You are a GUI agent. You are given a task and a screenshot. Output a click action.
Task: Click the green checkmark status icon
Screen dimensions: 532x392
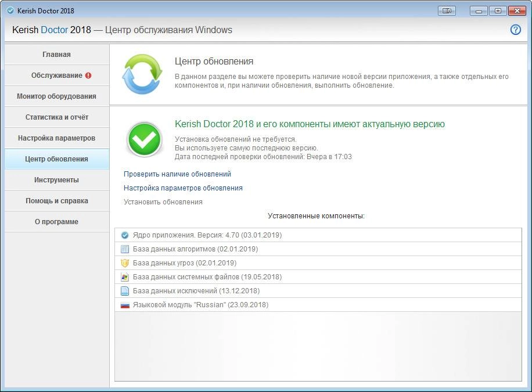(145, 139)
